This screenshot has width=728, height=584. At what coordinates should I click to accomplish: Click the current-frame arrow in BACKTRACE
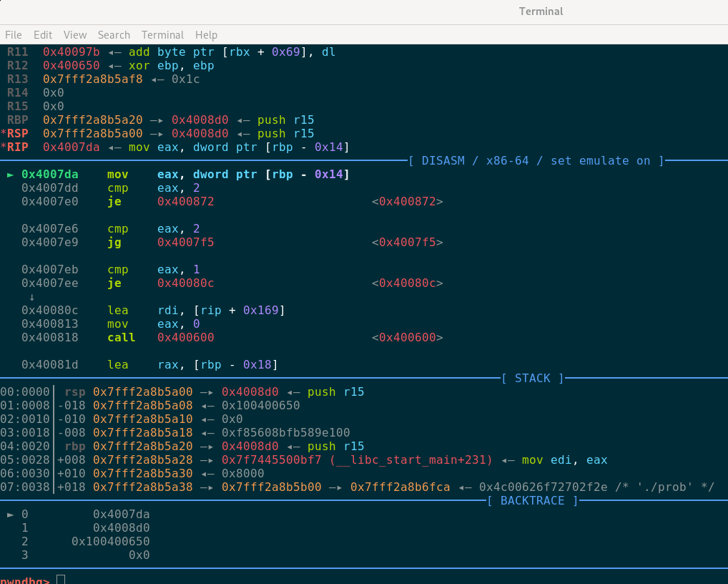[11, 514]
